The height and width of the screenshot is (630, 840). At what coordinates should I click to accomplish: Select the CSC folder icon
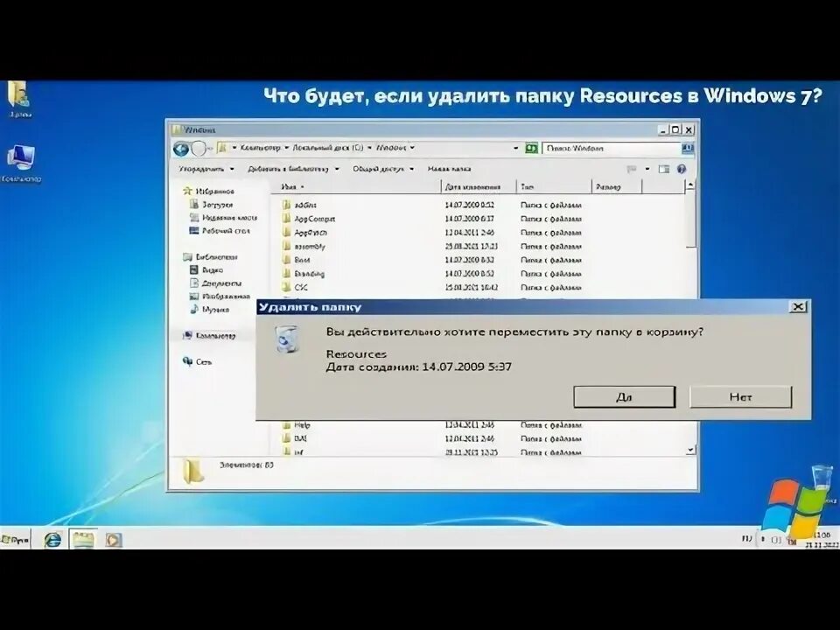[287, 288]
